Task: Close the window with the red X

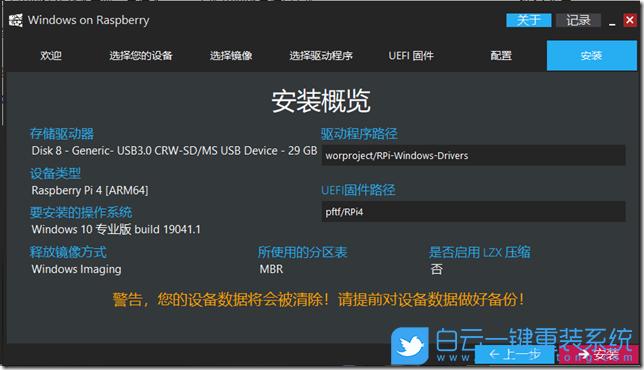Action: click(630, 20)
